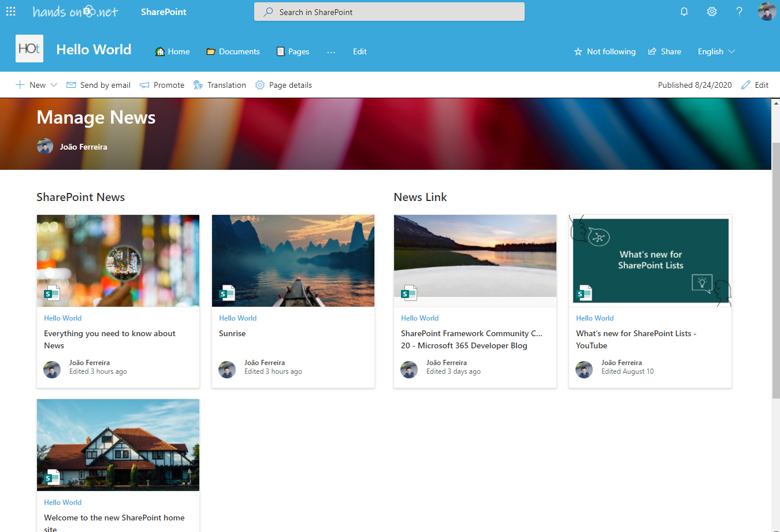
Task: Expand the New dropdown chevron
Action: [54, 85]
